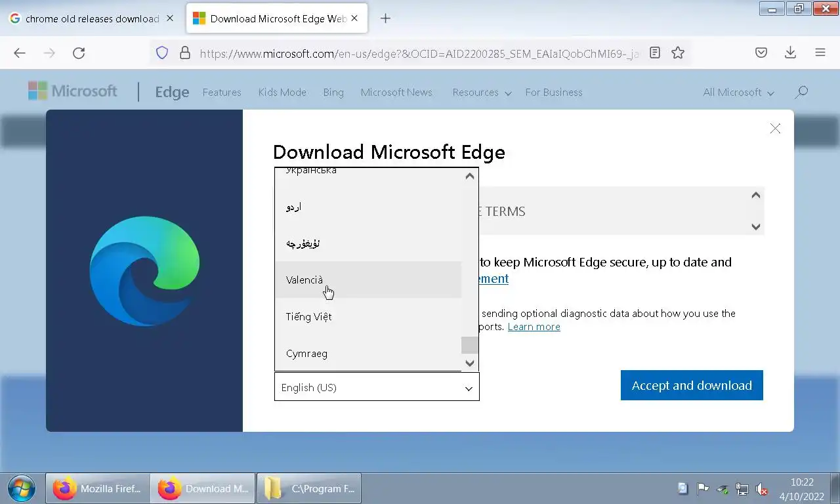Click the language list up scroll arrow
The image size is (840, 504).
469,176
